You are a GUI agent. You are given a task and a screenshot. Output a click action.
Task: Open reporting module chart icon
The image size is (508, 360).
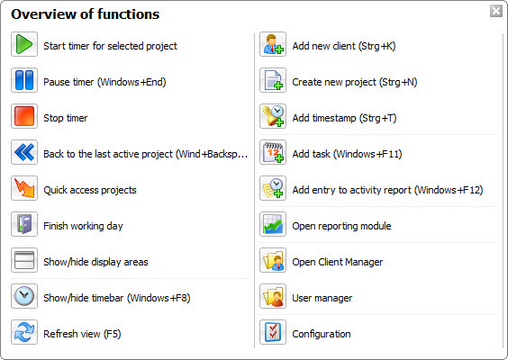pyautogui.click(x=273, y=224)
